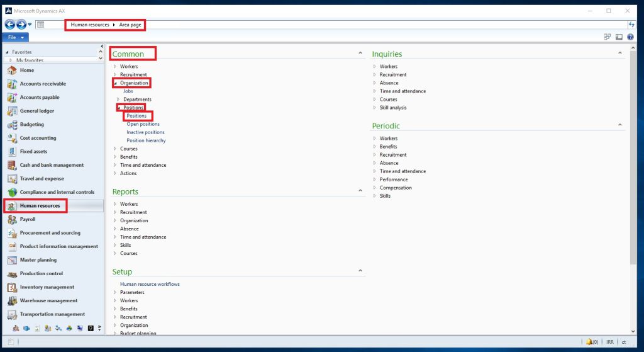Open Compliance and internal controls globe icon
Viewport: 644px width, 352px height.
(12, 192)
